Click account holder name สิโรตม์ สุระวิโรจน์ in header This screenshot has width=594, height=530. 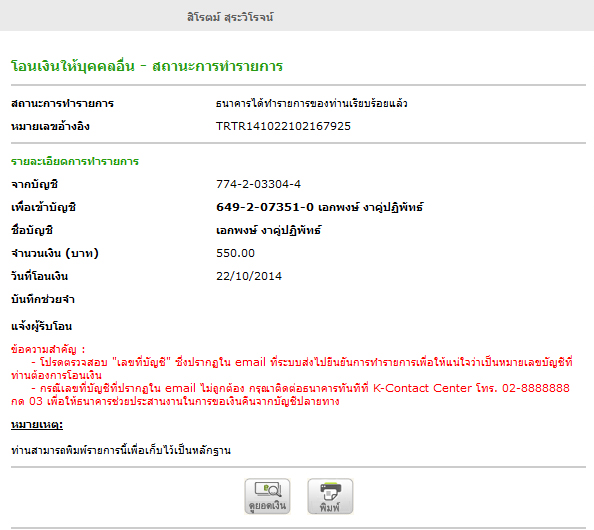tap(230, 17)
